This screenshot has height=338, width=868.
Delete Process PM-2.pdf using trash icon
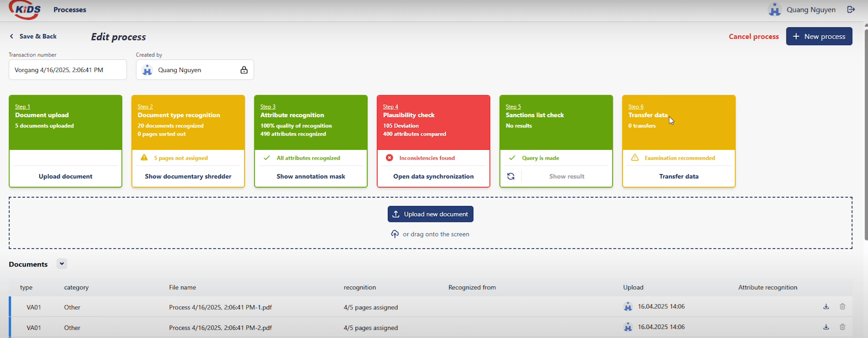point(842,327)
